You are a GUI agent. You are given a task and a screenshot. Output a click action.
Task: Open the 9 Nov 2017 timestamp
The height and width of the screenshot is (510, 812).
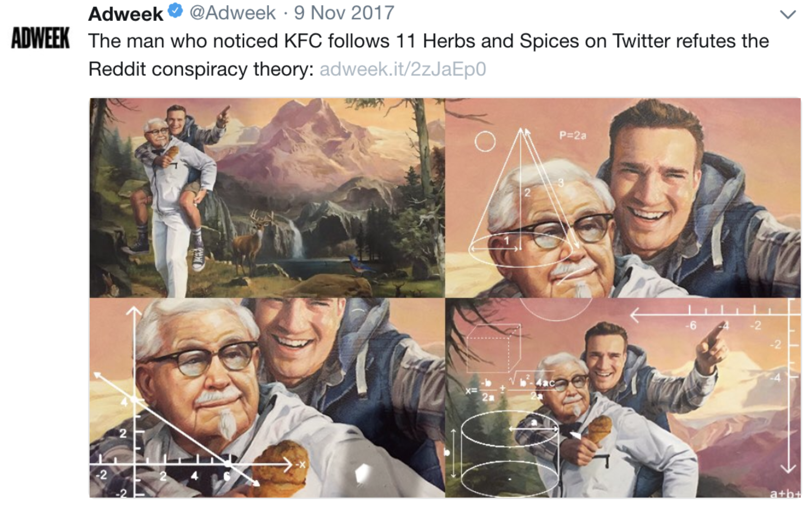click(344, 13)
